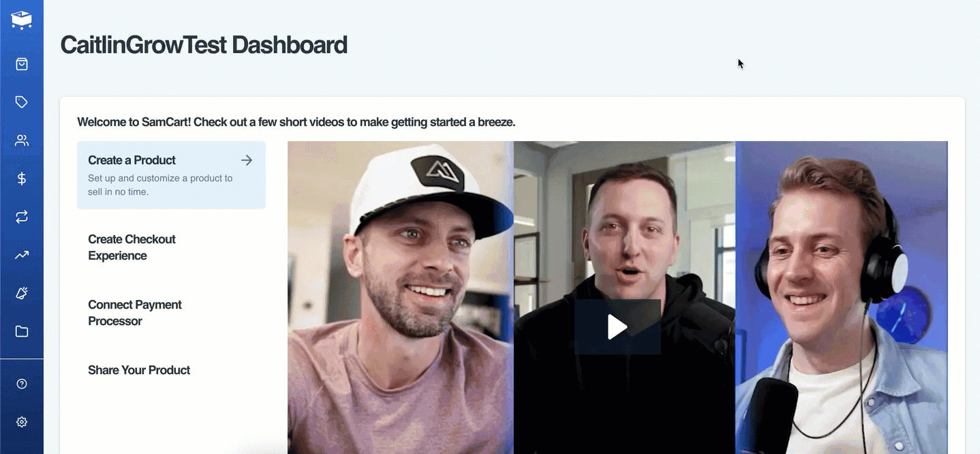Click the CaitlinGrowTest Dashboard heading

point(204,45)
